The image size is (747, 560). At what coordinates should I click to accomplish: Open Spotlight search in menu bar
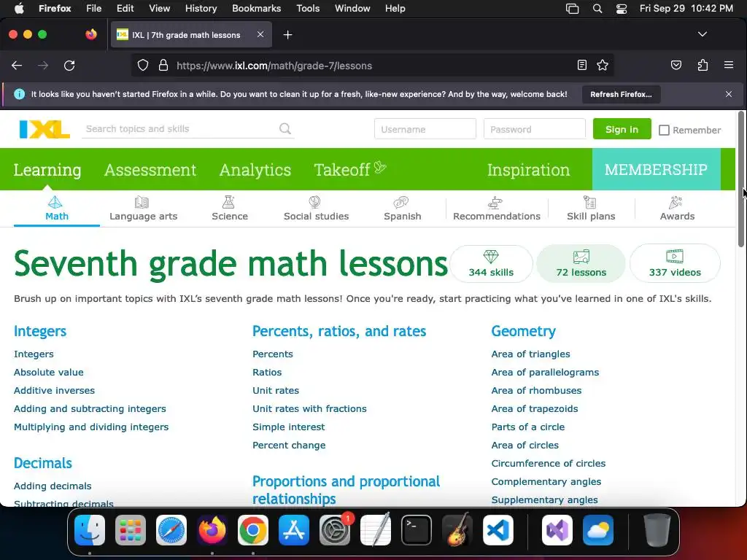click(x=597, y=9)
